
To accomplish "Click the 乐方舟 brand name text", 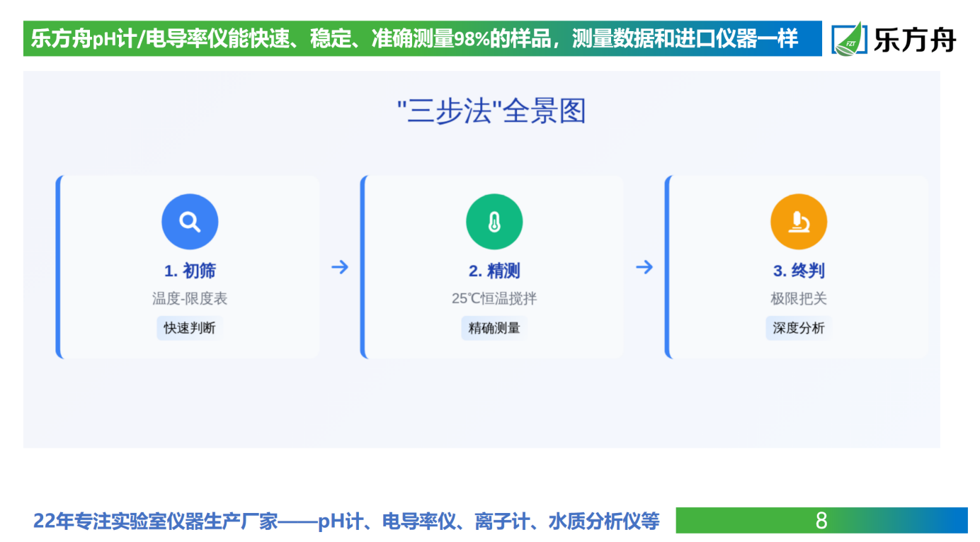I will coord(914,39).
